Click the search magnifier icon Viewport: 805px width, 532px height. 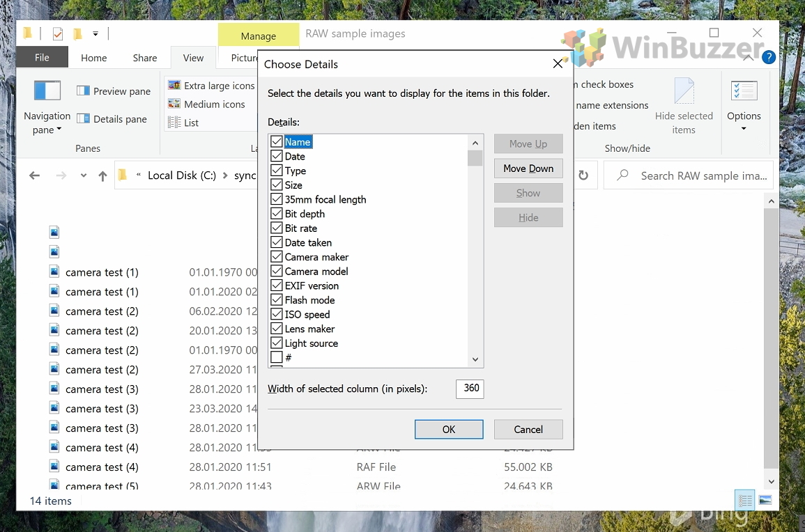click(x=622, y=175)
